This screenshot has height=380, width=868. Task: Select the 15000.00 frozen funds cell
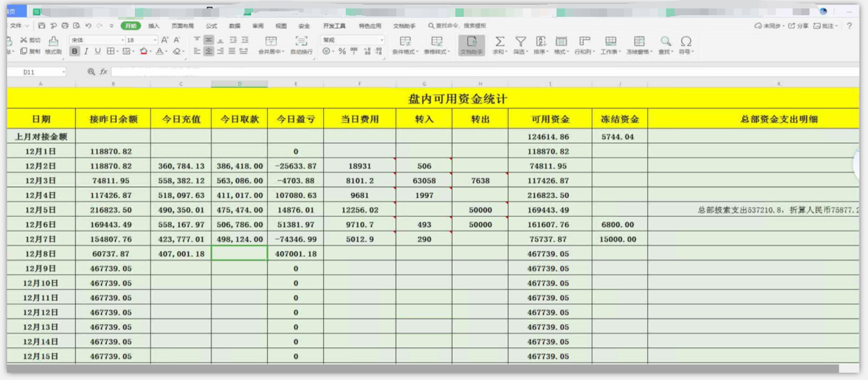coord(618,239)
